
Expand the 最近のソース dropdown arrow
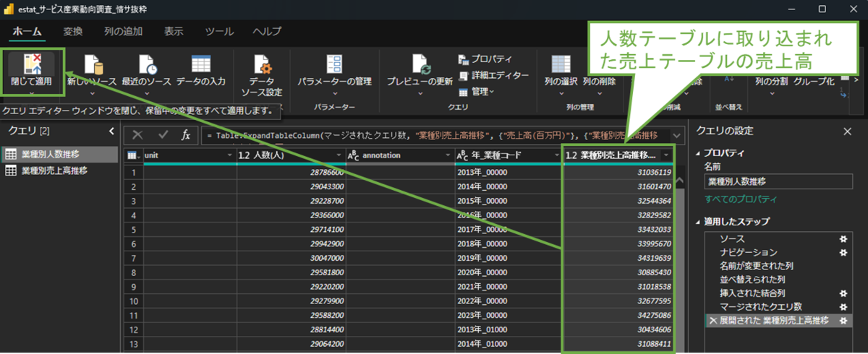(146, 93)
